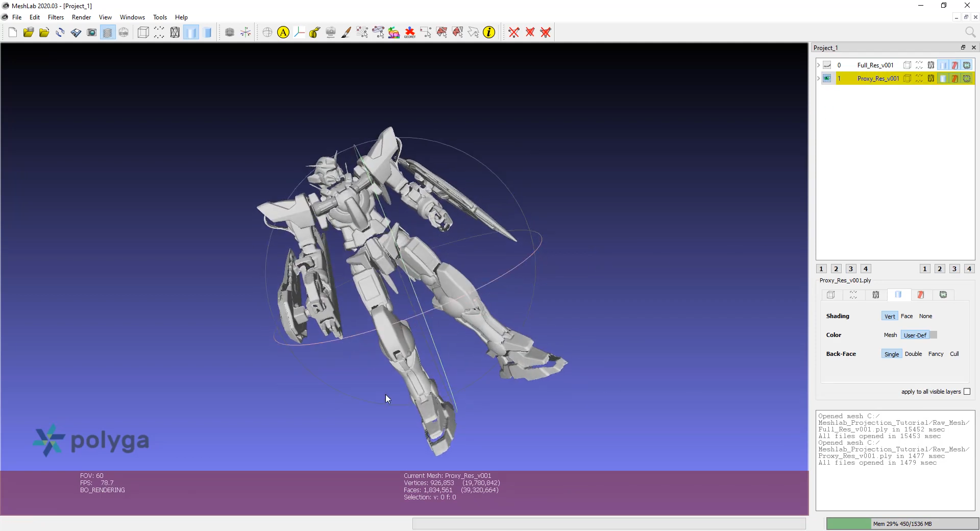Screen dimensions: 980x531
Task: Click the 'FOV: 60' readout
Action: tap(91, 475)
